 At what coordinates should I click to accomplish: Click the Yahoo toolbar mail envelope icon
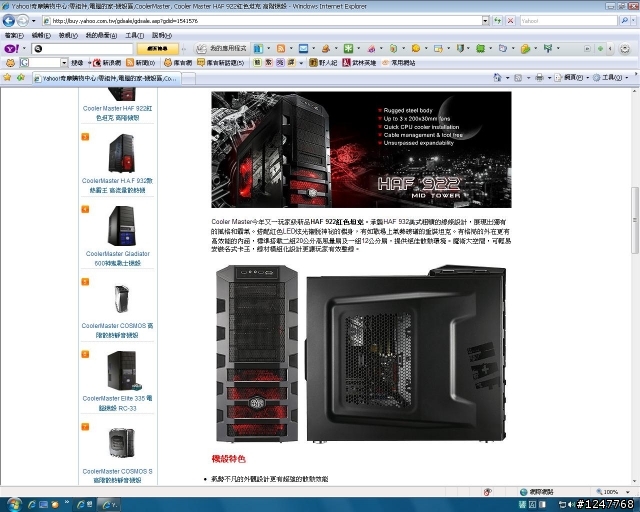pos(303,49)
